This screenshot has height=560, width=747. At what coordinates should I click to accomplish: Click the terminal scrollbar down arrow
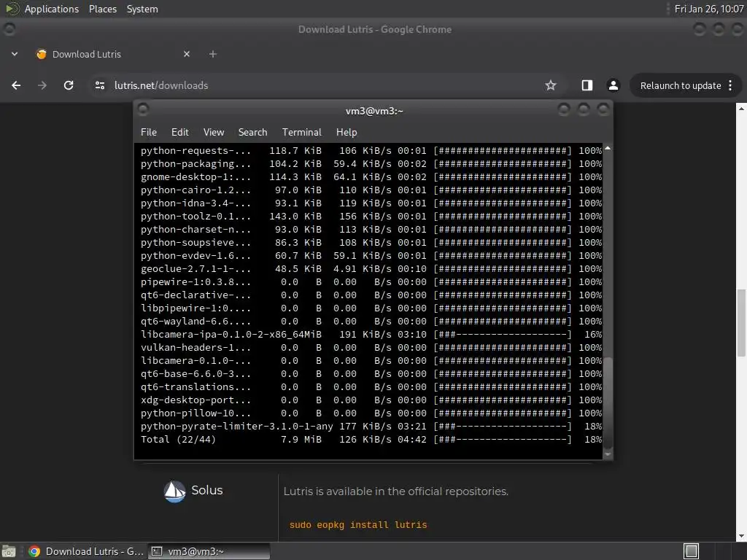608,454
